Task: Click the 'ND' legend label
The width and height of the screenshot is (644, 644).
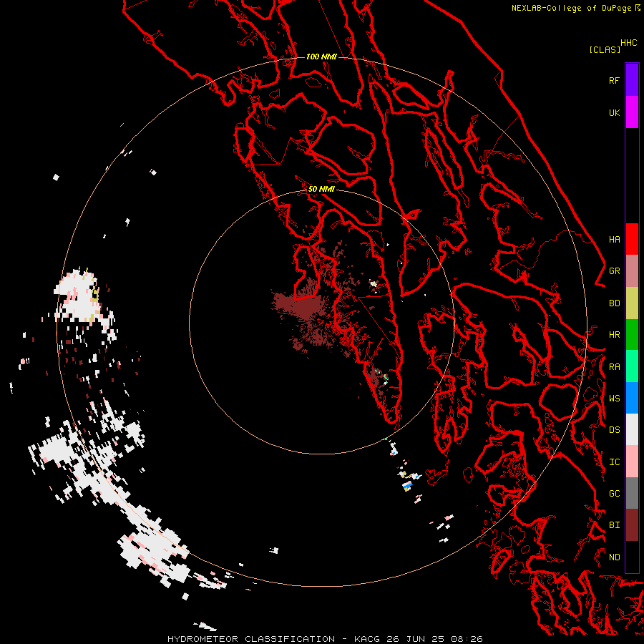Action: pyautogui.click(x=614, y=557)
